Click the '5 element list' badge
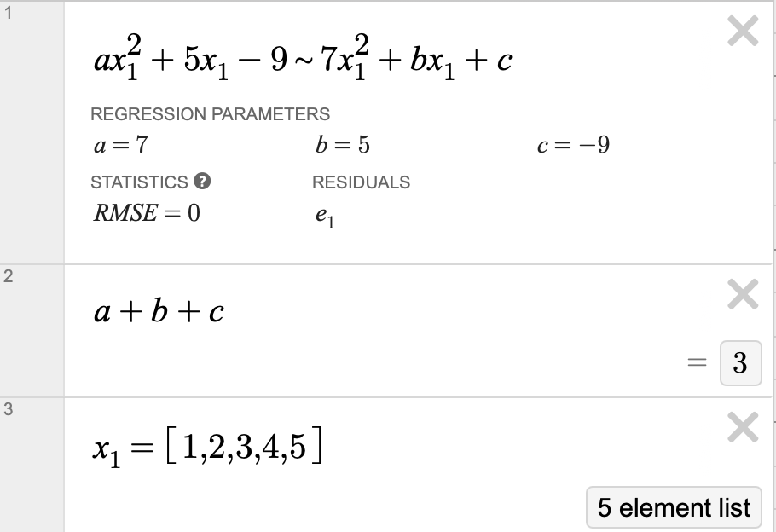Screen dimensions: 776x532 pyautogui.click(x=674, y=507)
